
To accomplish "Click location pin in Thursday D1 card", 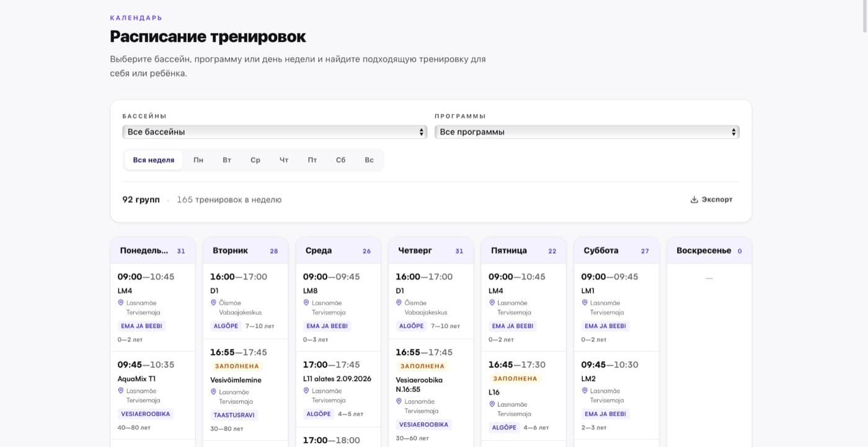I will (399, 303).
